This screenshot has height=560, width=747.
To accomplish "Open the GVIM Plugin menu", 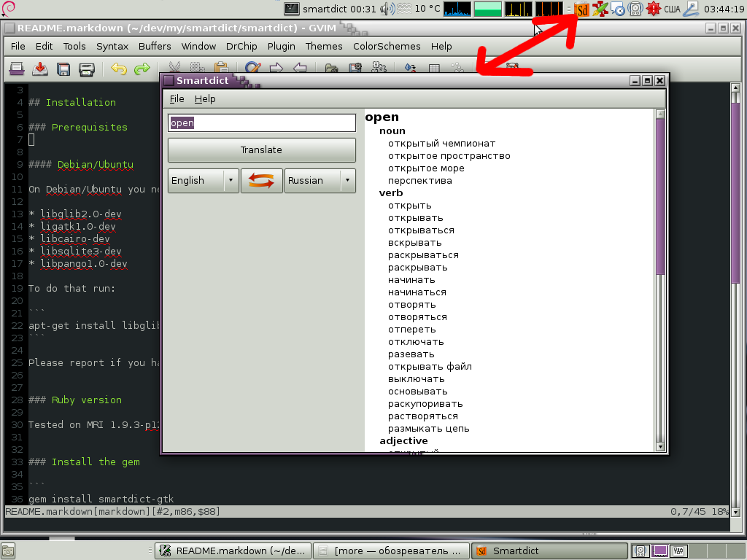I will [x=281, y=46].
